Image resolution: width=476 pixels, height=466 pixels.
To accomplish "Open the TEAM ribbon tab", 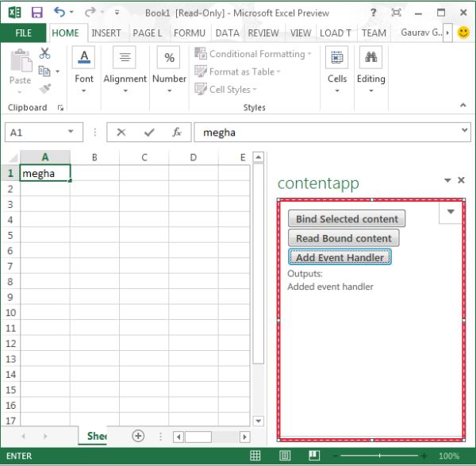I will click(x=374, y=33).
